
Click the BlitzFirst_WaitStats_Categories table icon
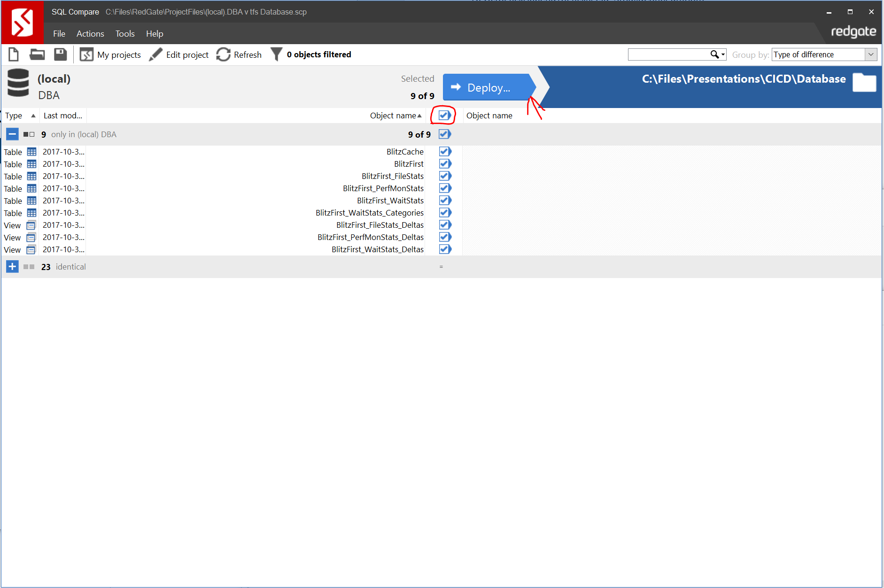click(x=31, y=213)
